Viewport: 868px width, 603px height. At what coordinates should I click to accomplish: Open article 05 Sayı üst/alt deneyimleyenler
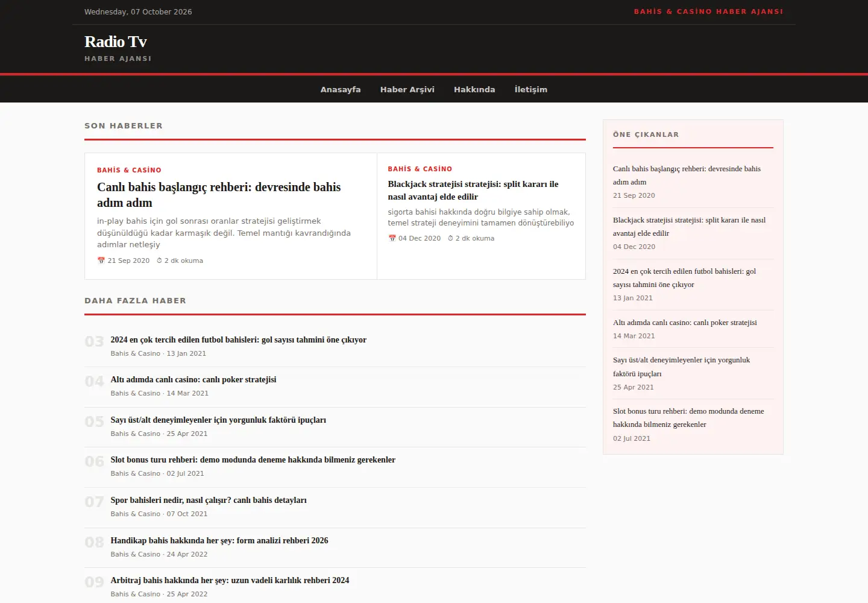[218, 420]
